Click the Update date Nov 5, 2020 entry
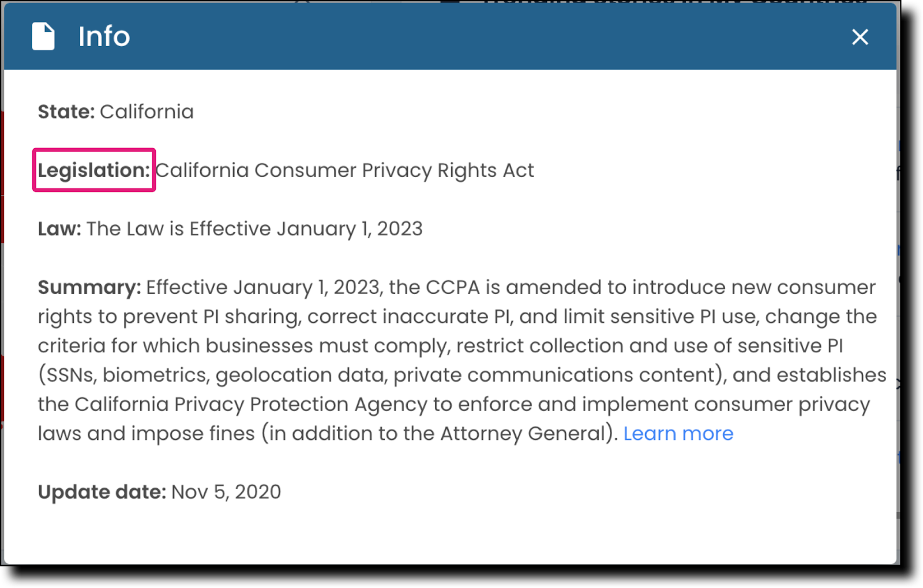The height and width of the screenshot is (588, 923). (x=159, y=492)
